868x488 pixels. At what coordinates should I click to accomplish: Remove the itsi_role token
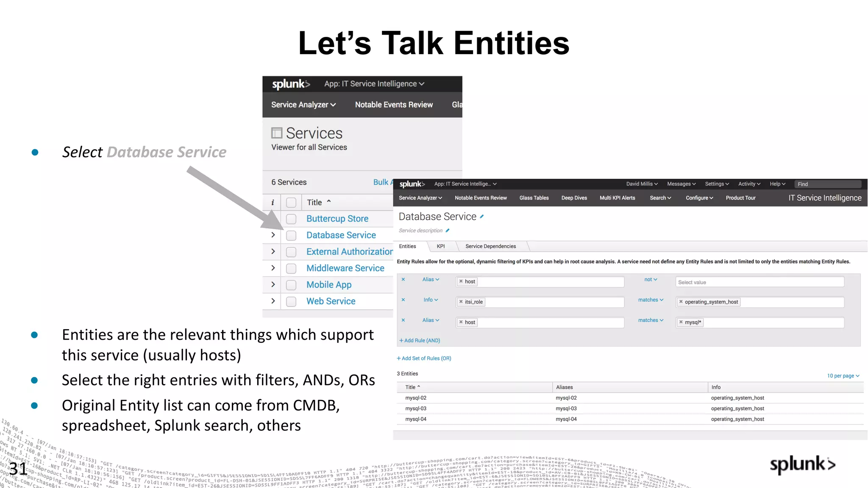click(x=461, y=302)
